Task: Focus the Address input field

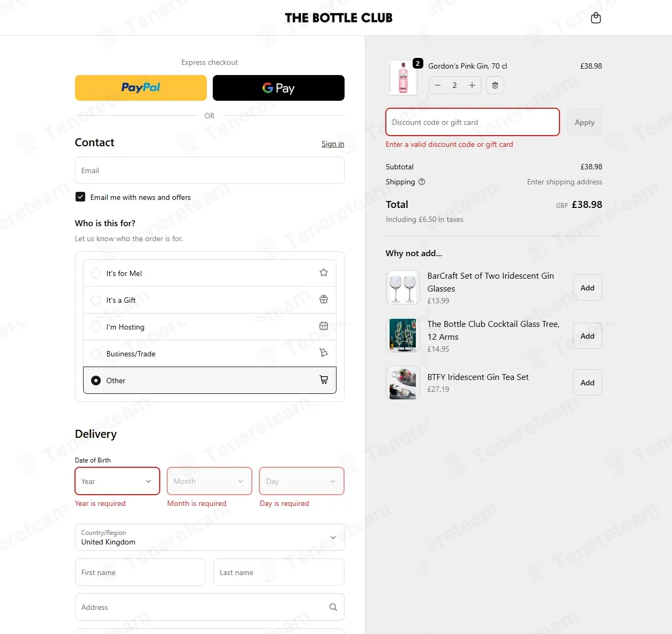Action: click(x=210, y=607)
